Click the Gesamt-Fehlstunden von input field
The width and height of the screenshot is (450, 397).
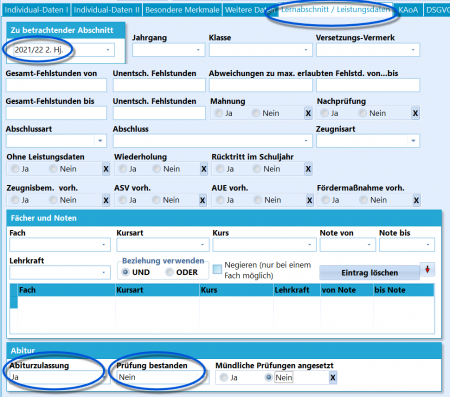point(56,85)
